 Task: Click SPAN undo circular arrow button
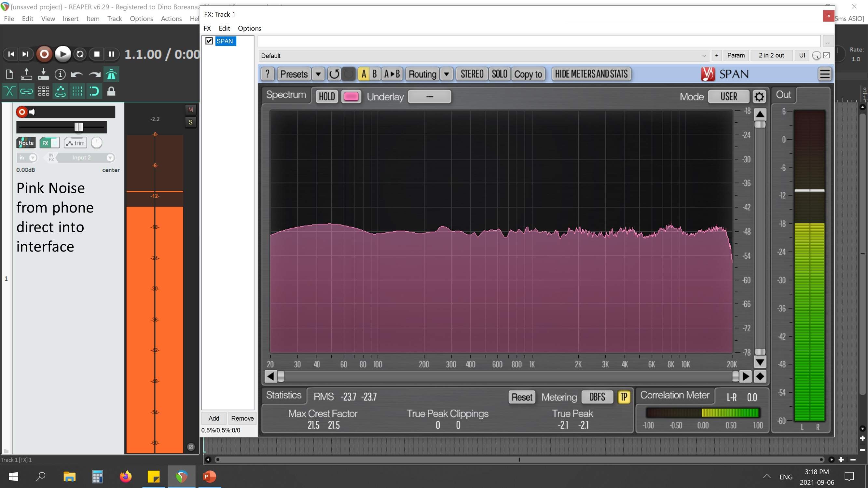pyautogui.click(x=334, y=74)
